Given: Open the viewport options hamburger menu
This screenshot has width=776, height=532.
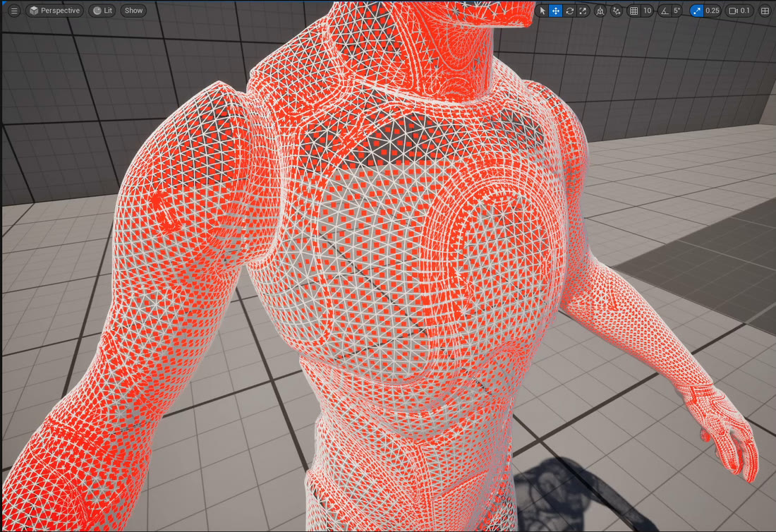Looking at the screenshot, I should pyautogui.click(x=14, y=11).
